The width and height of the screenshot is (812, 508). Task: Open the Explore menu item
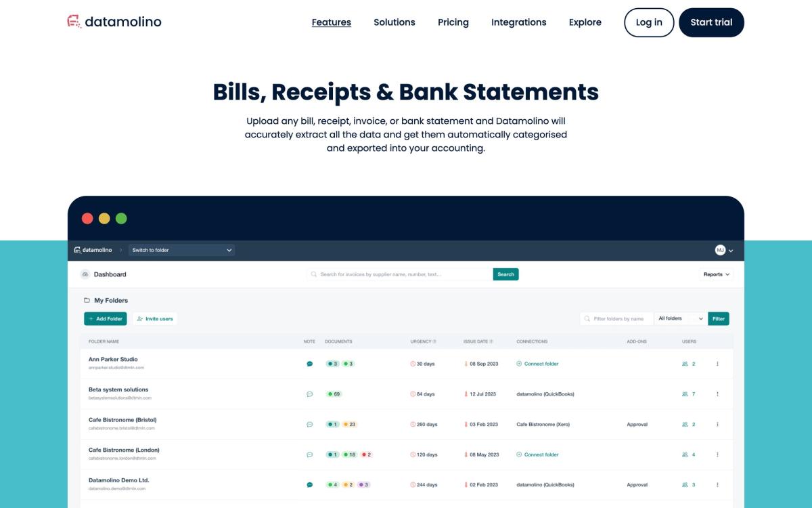click(585, 22)
